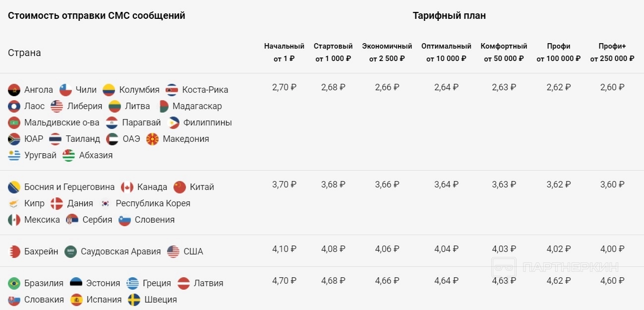Click the Greece flag icon
Viewport: 644px width, 310px height.
pyautogui.click(x=133, y=283)
